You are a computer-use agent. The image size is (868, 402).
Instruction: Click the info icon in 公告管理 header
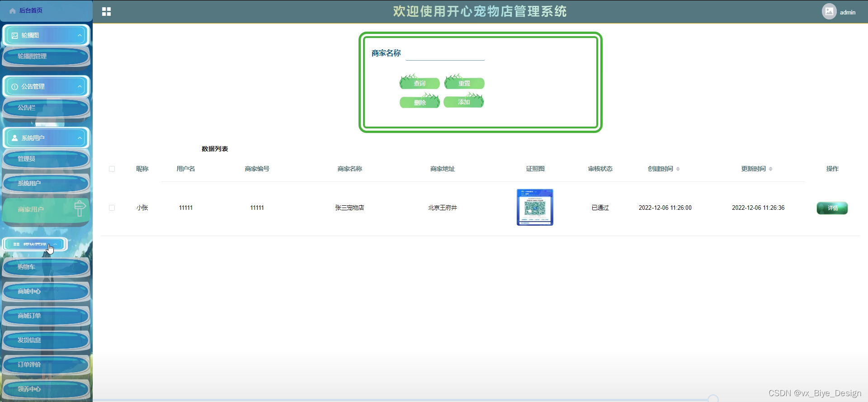click(15, 87)
